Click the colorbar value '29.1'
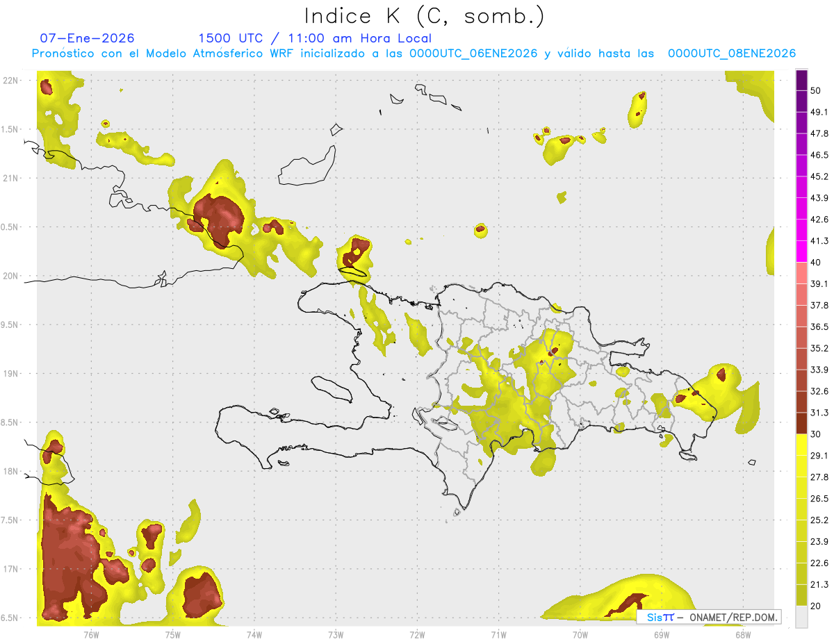Image resolution: width=834 pixels, height=644 pixels. click(819, 456)
